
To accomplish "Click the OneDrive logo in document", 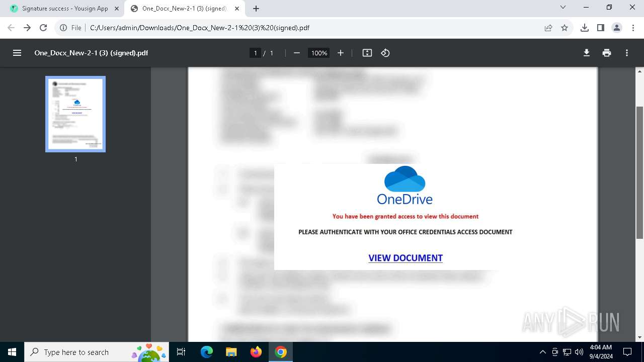I will click(x=405, y=185).
